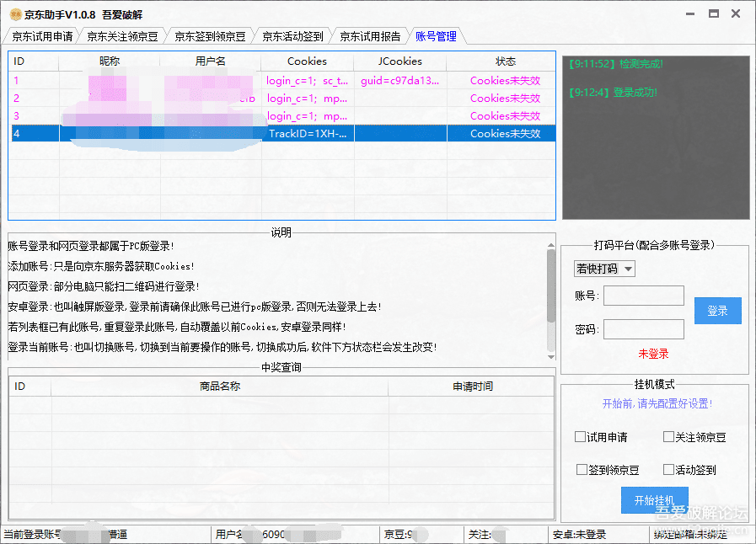Click the 商品名称 column header
The height and width of the screenshot is (544, 756).
pyautogui.click(x=220, y=387)
